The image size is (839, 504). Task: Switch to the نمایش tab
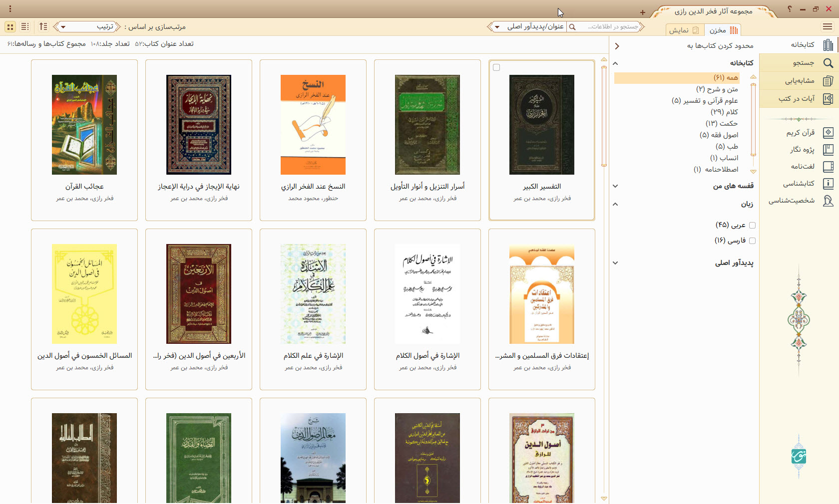point(684,30)
